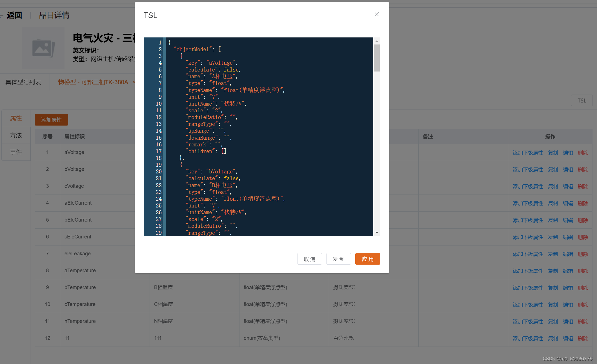Click 添加下级属性 for the bTemperature row
Image resolution: width=597 pixels, height=364 pixels.
coord(528,288)
